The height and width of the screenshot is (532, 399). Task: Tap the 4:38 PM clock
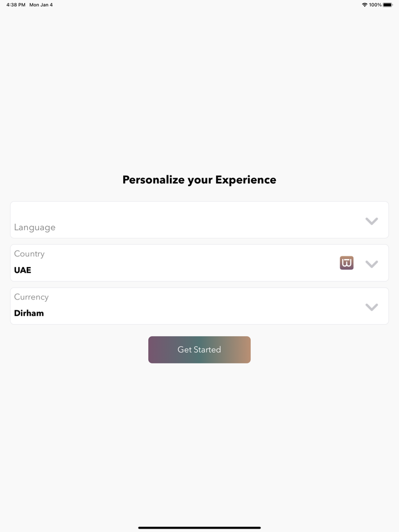pyautogui.click(x=16, y=5)
